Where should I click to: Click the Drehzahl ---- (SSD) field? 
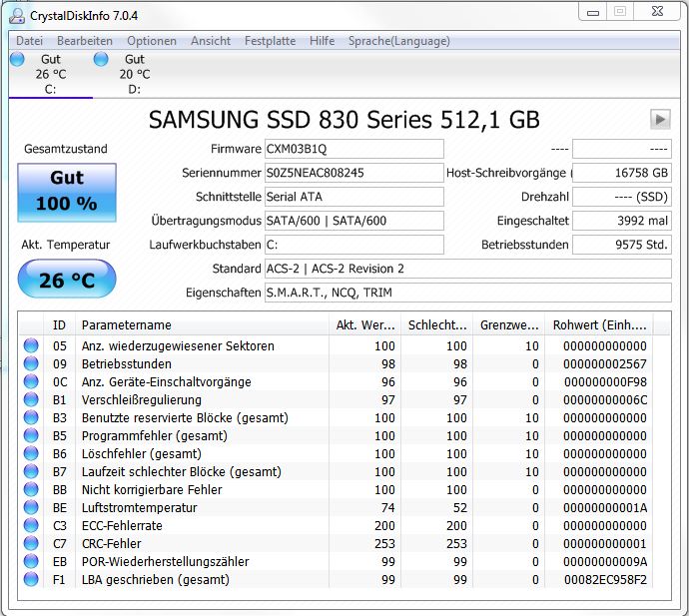(x=622, y=197)
